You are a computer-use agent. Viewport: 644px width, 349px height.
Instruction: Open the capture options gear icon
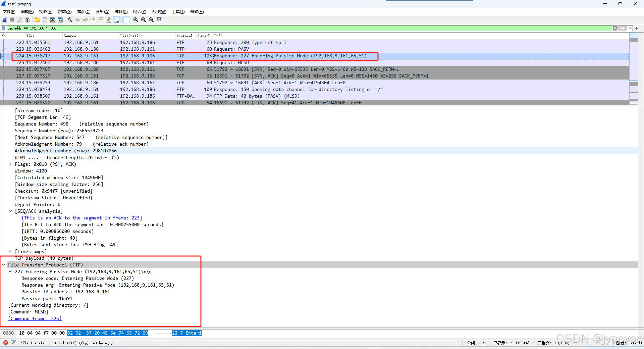tap(28, 20)
